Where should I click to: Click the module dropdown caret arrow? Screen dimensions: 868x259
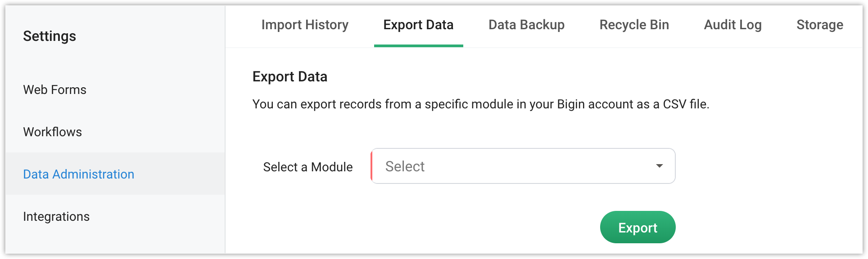(x=659, y=166)
